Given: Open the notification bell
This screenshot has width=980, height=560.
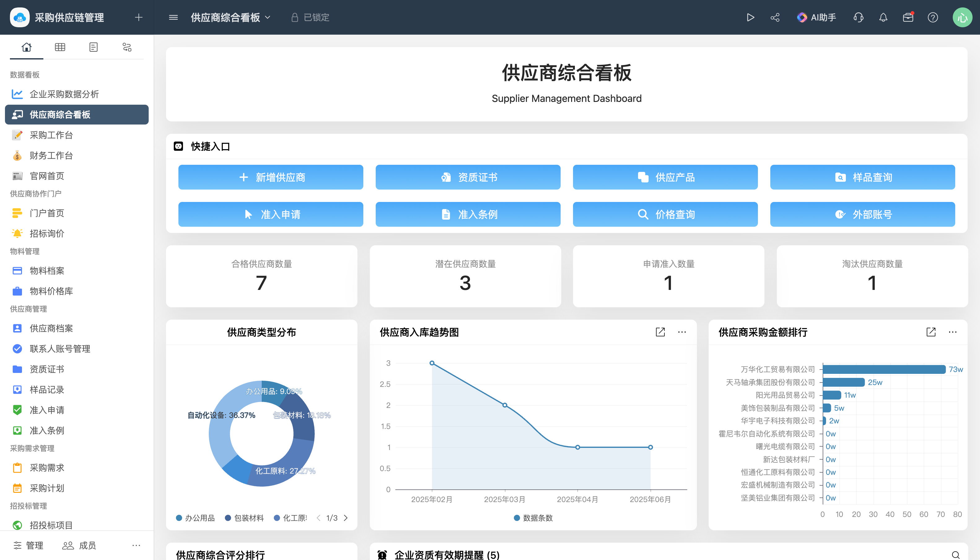Looking at the screenshot, I should pyautogui.click(x=883, y=17).
